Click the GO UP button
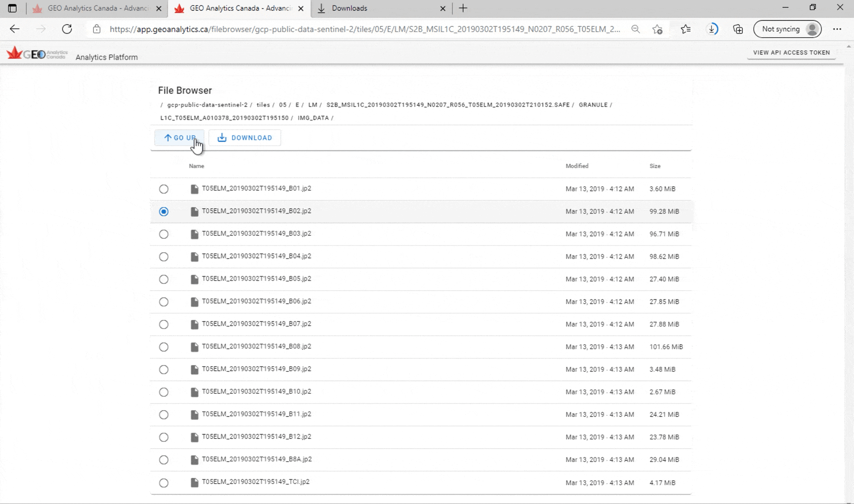This screenshot has width=854, height=504. pyautogui.click(x=179, y=138)
